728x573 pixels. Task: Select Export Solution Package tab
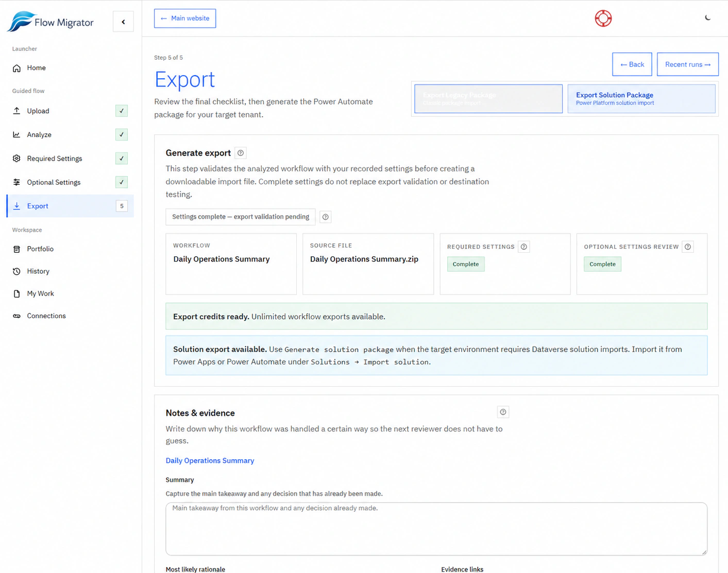(641, 99)
